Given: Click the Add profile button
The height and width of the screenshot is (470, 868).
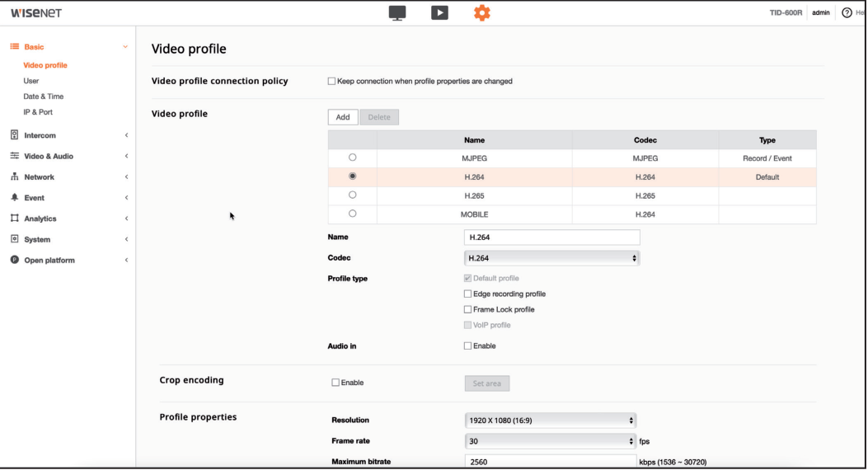Looking at the screenshot, I should (x=343, y=117).
